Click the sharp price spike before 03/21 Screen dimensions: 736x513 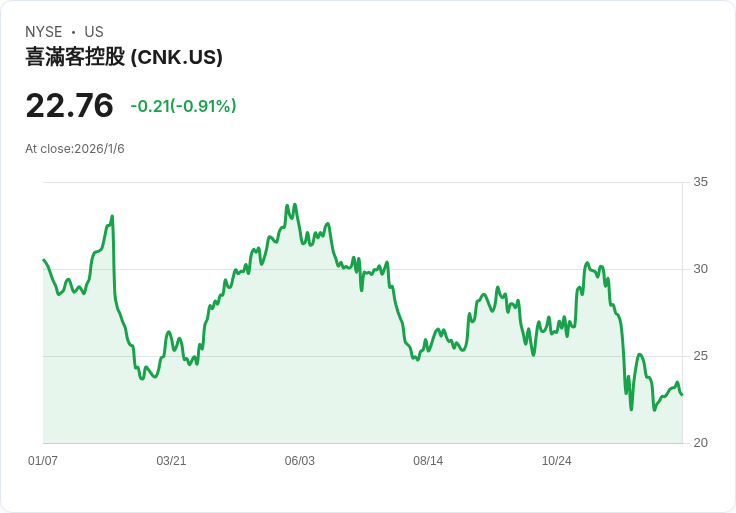tap(112, 216)
